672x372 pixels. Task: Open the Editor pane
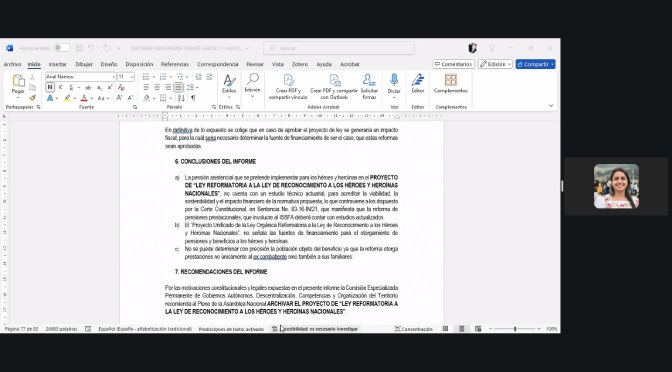[418, 83]
